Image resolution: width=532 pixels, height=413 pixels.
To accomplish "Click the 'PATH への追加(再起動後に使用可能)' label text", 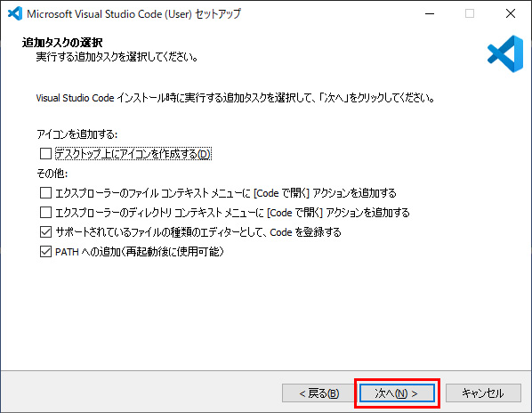I will pos(140,252).
